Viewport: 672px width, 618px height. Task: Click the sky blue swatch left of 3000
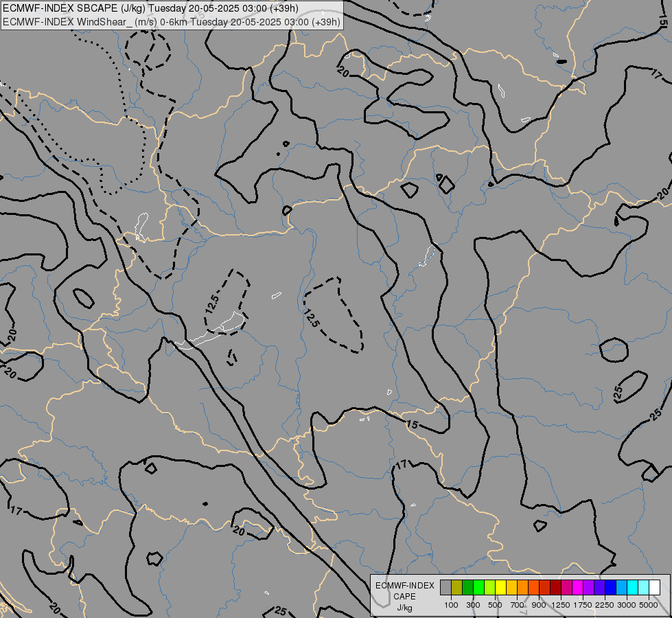(621, 587)
